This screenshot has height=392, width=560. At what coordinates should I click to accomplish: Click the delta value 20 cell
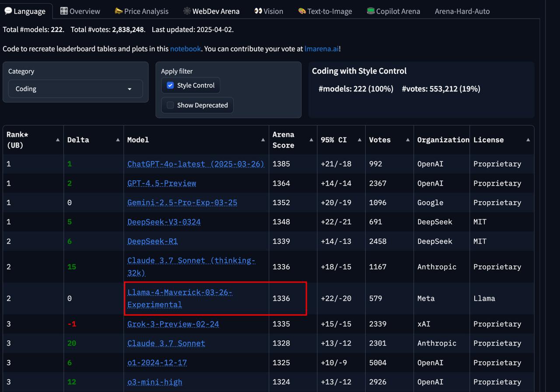[x=94, y=343]
